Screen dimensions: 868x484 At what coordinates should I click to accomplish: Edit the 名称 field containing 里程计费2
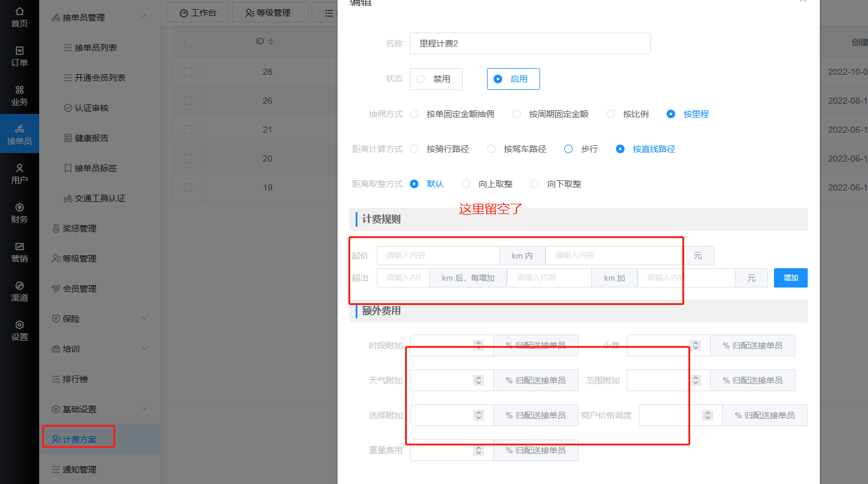530,43
